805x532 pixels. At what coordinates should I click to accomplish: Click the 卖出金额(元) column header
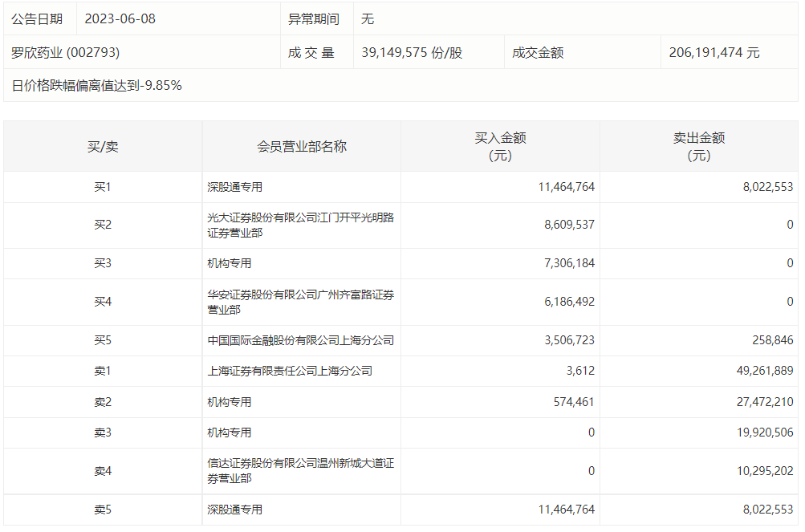(699, 146)
